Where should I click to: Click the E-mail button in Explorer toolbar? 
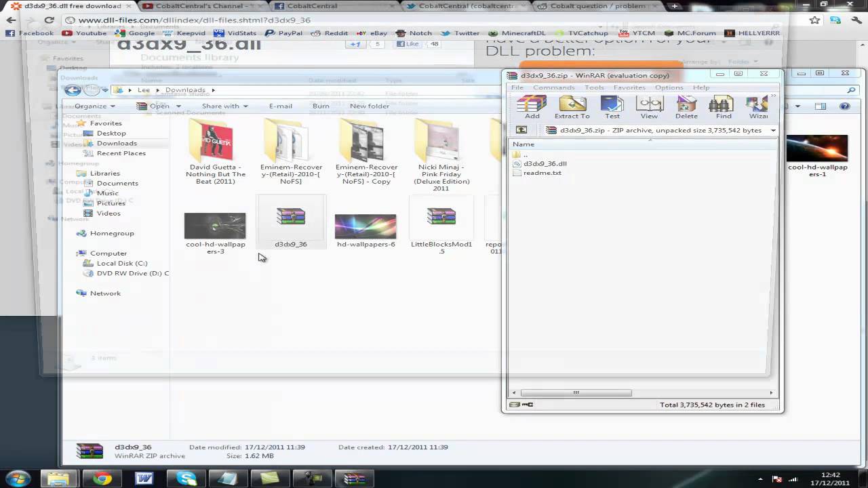(280, 106)
